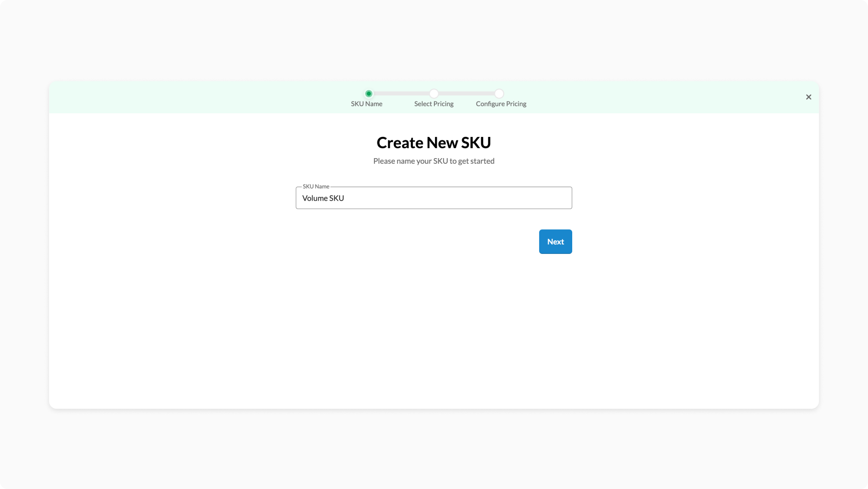Click gray backdrop outside the dialog
This screenshot has height=489, width=868.
click(434, 448)
